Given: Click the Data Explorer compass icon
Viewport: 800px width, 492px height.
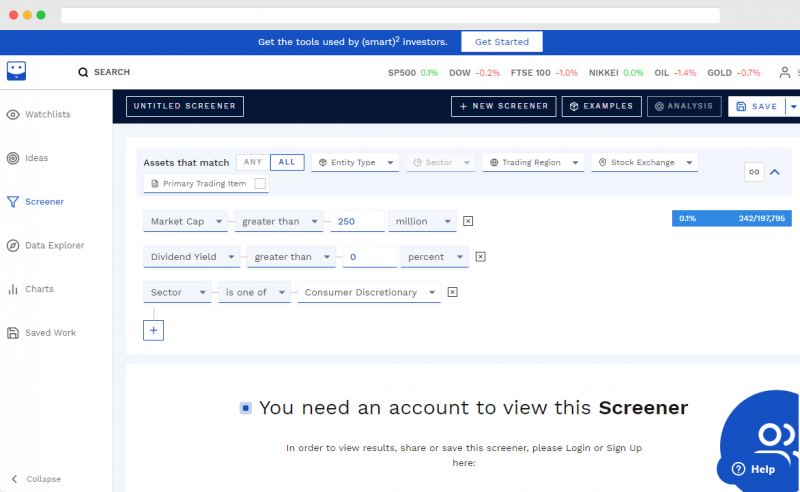Looking at the screenshot, I should (13, 245).
